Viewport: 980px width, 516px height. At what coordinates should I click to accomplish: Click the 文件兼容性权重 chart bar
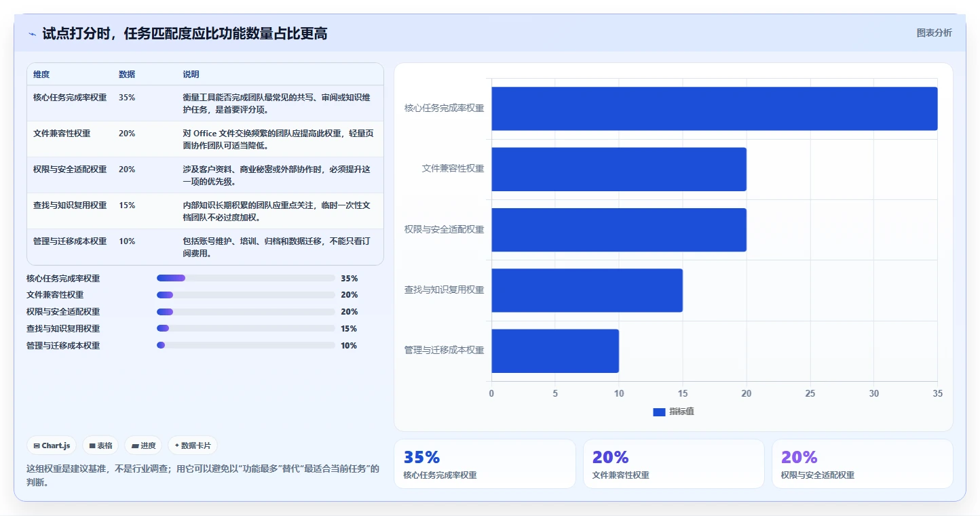tap(619, 169)
